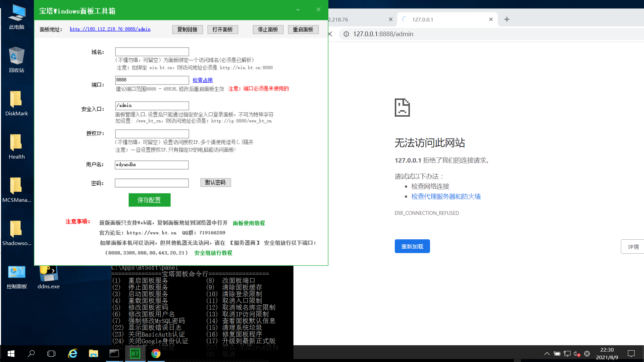The width and height of the screenshot is (644, 362).
Task: Select the MCSManager folder icon
Action: tap(16, 190)
